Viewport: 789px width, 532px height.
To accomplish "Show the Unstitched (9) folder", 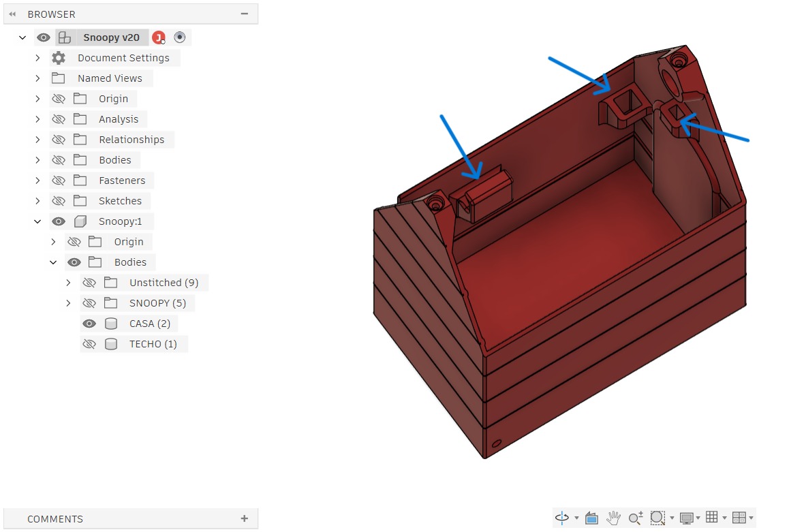I will coord(89,283).
